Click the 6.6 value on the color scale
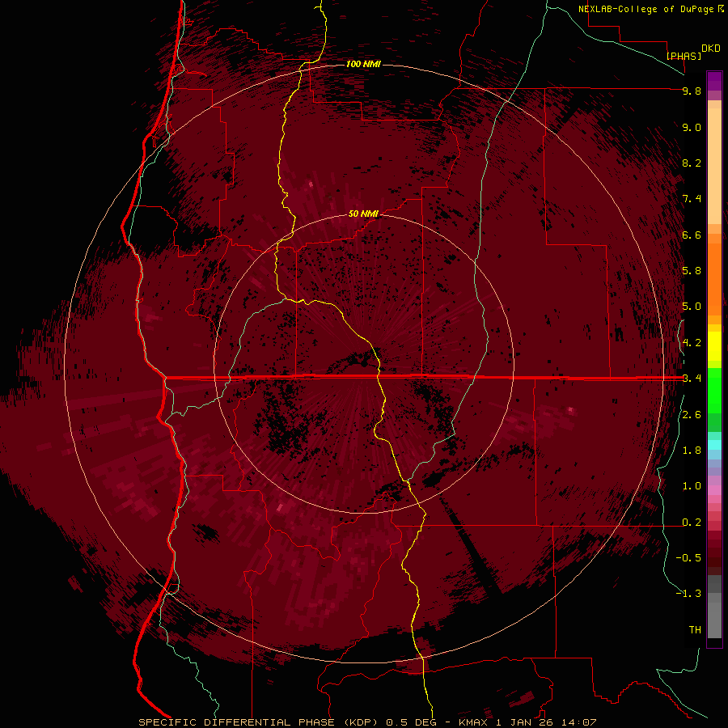The height and width of the screenshot is (728, 728). [692, 235]
